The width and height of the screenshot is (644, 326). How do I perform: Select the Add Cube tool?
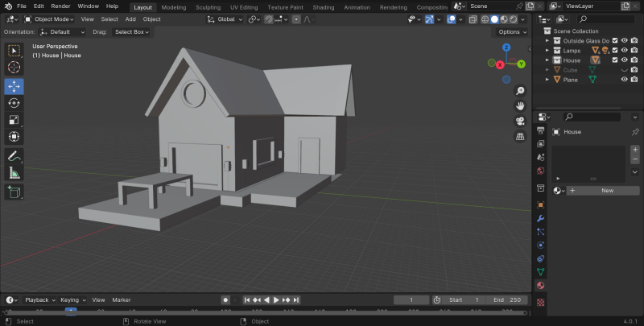pyautogui.click(x=14, y=192)
